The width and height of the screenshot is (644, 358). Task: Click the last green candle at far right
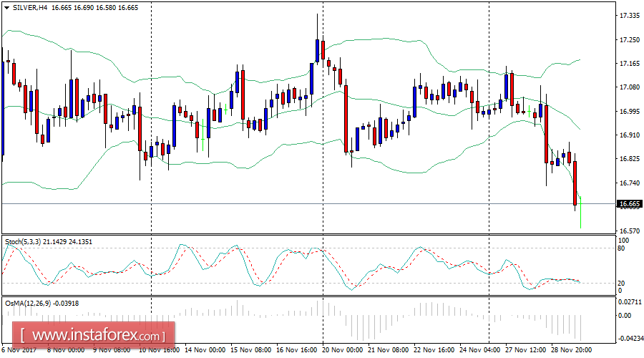coord(580,212)
